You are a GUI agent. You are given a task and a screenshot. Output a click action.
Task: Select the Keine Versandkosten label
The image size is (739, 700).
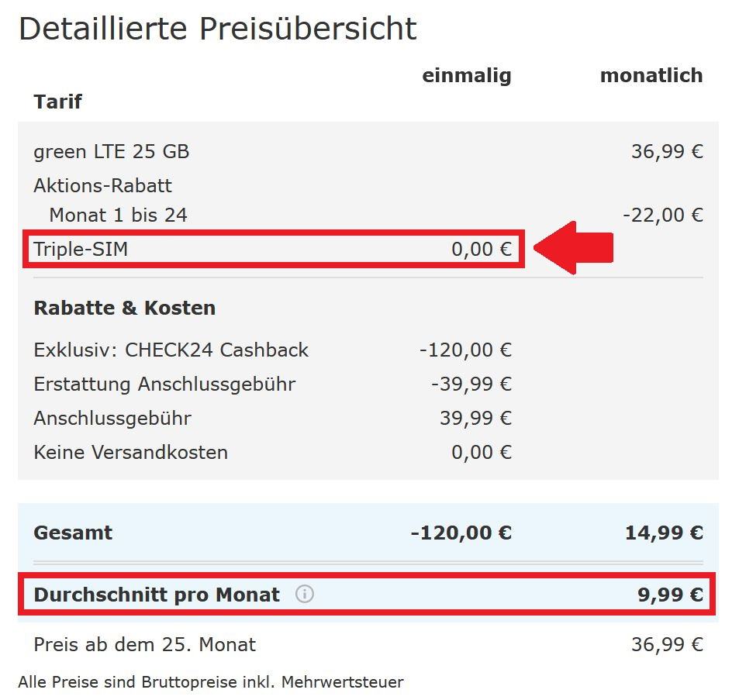tap(130, 452)
